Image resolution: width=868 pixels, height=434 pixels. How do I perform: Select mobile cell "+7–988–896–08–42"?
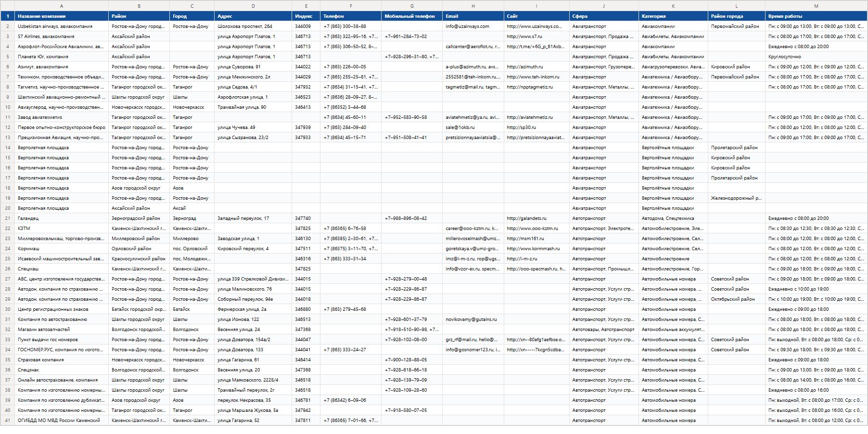pos(412,218)
